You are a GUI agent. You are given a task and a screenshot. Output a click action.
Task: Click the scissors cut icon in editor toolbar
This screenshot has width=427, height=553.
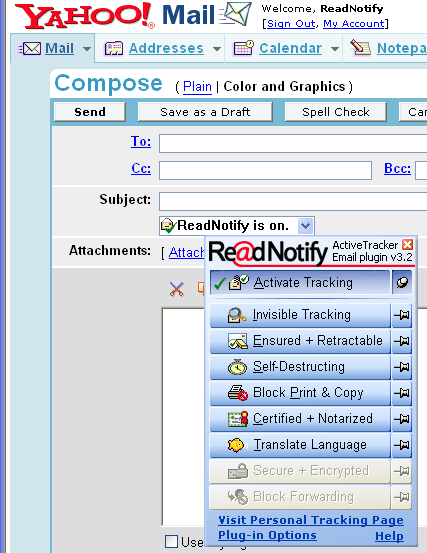coord(177,289)
